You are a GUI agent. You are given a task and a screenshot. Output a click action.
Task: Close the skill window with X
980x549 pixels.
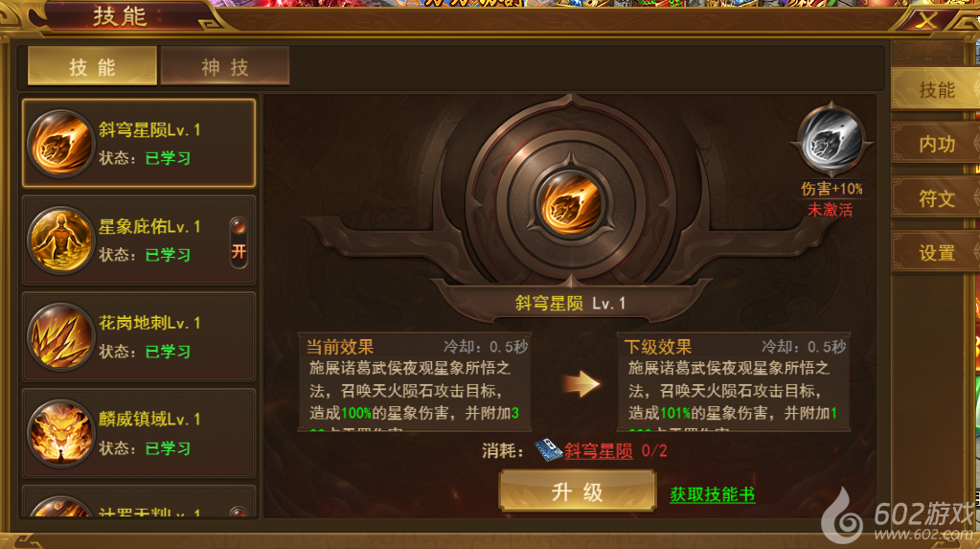(x=927, y=20)
